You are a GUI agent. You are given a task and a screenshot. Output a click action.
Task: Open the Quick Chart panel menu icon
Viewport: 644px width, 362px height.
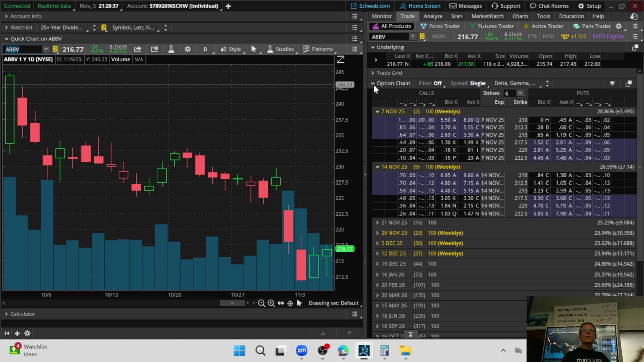pos(355,39)
